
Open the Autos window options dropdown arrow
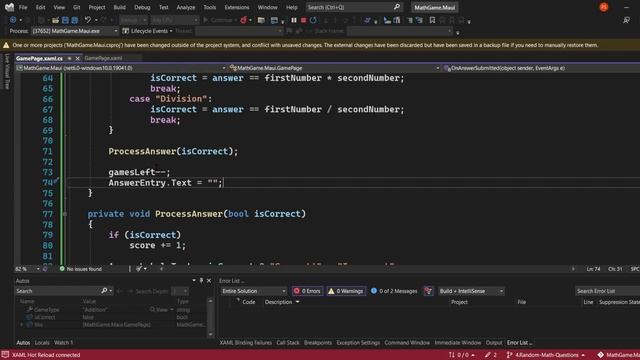[x=194, y=281]
